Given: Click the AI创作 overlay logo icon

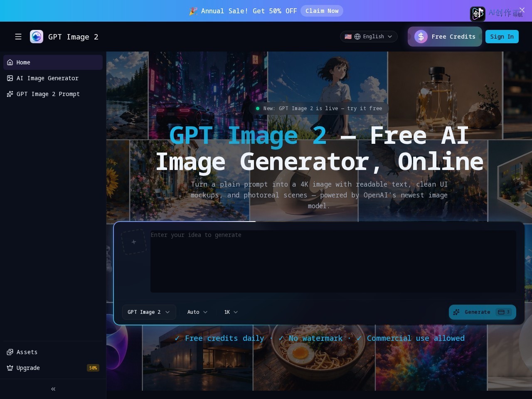Looking at the screenshot, I should (x=478, y=14).
